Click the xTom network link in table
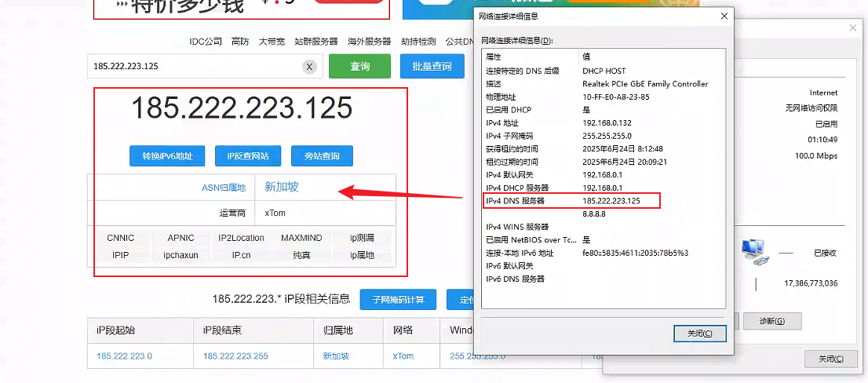Screen dimensions: 868x383 (x=403, y=356)
